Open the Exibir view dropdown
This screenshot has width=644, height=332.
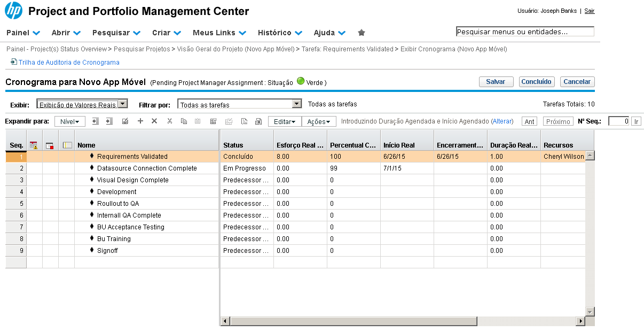[x=82, y=104]
